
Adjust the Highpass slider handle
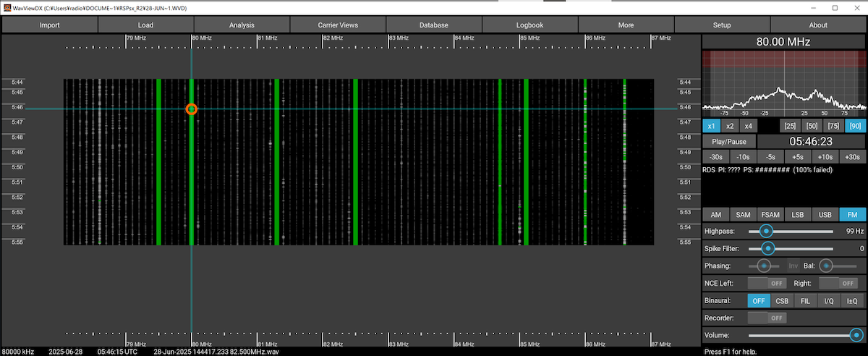pyautogui.click(x=766, y=231)
